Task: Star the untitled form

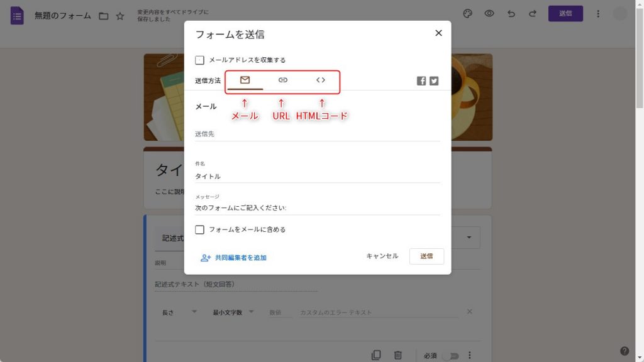Action: [x=120, y=16]
